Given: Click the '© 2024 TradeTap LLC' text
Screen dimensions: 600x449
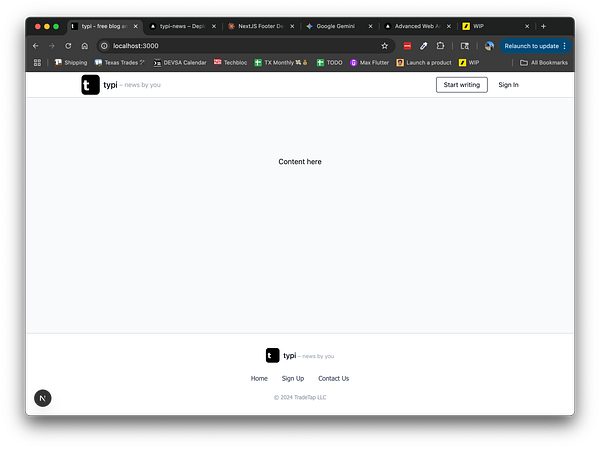Looking at the screenshot, I should [300, 397].
